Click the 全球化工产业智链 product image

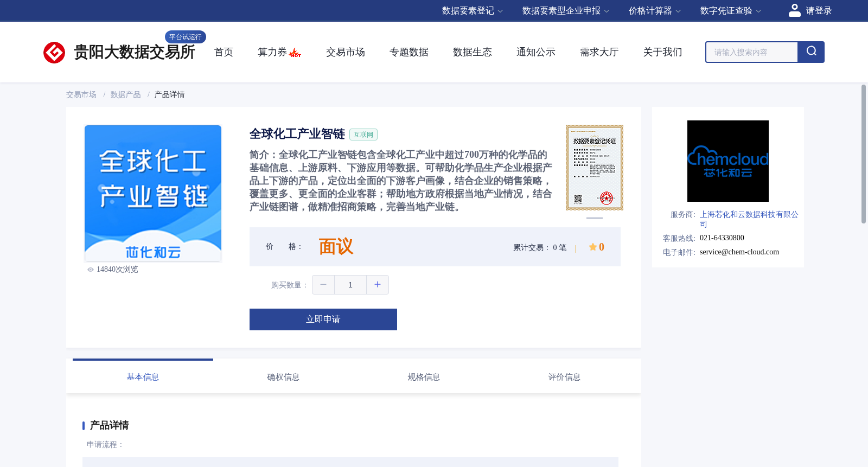pos(153,194)
